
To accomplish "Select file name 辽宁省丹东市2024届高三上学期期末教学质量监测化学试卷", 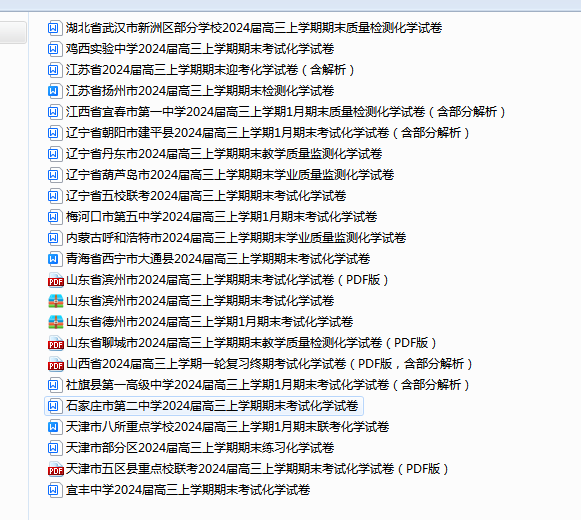I will (x=224, y=154).
